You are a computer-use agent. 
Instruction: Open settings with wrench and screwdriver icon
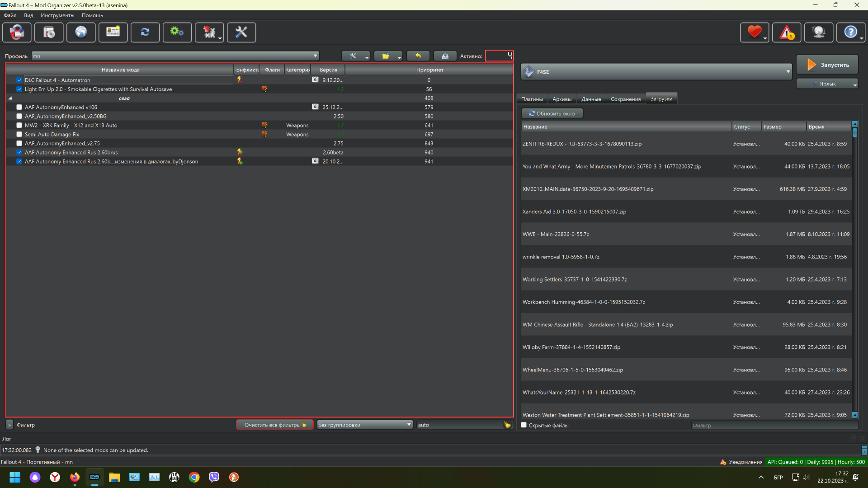[241, 33]
